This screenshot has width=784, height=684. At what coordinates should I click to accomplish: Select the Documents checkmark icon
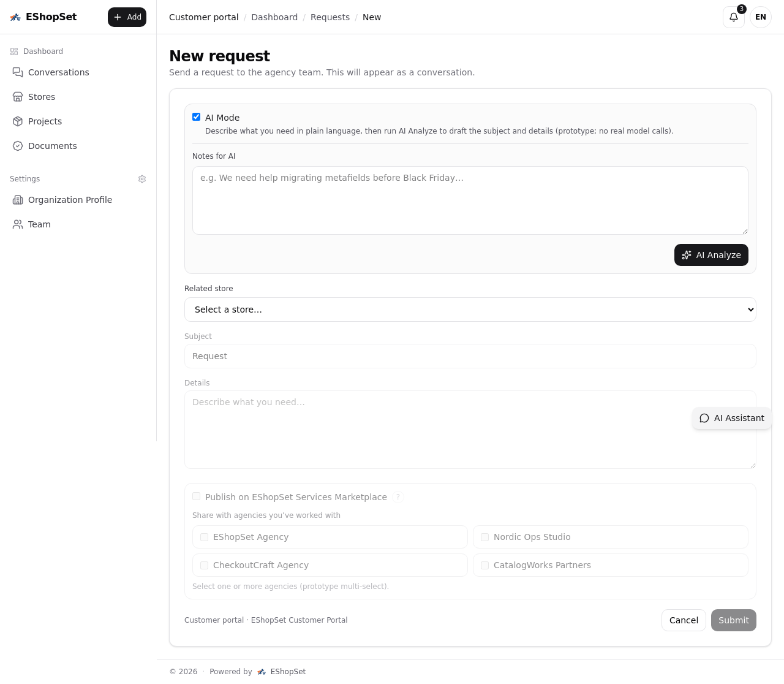(x=18, y=146)
